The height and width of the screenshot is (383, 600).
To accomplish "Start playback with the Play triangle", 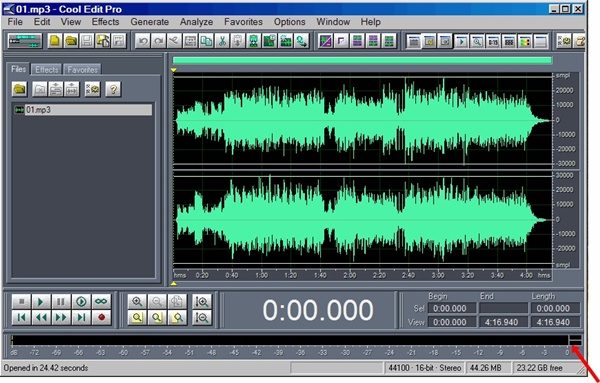I will [41, 302].
